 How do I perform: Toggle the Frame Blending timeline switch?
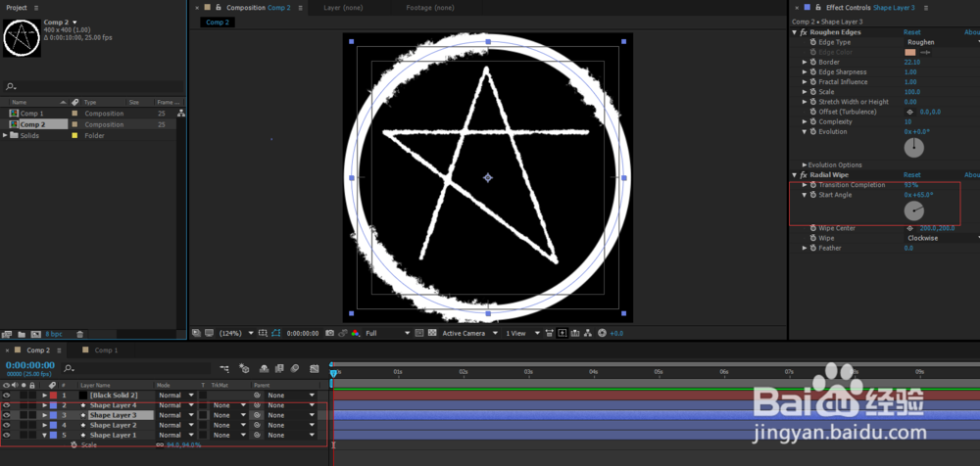[279, 368]
